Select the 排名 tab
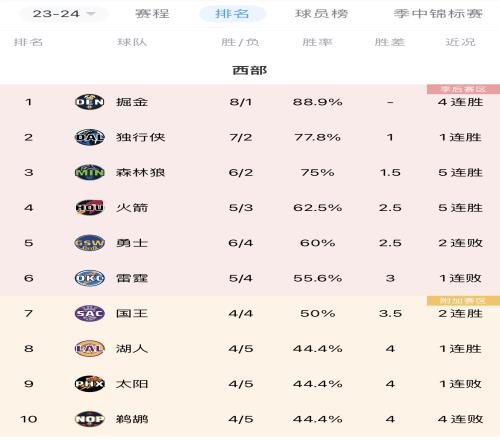 click(232, 14)
